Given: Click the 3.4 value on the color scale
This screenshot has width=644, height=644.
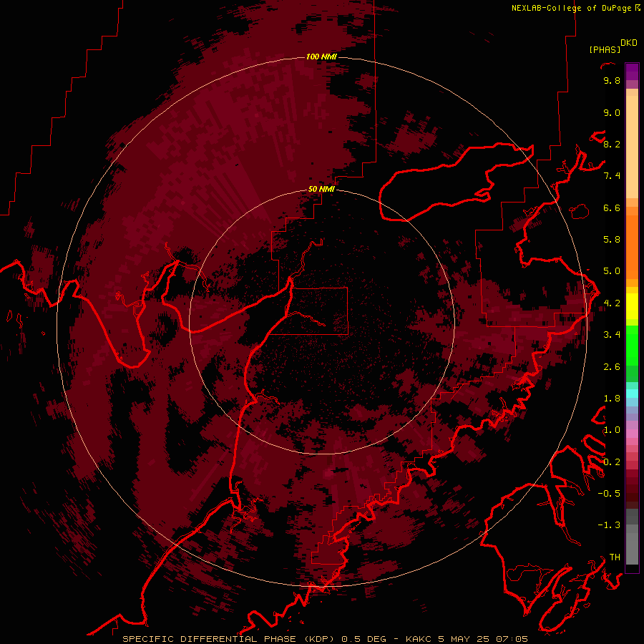Looking at the screenshot, I should (612, 335).
